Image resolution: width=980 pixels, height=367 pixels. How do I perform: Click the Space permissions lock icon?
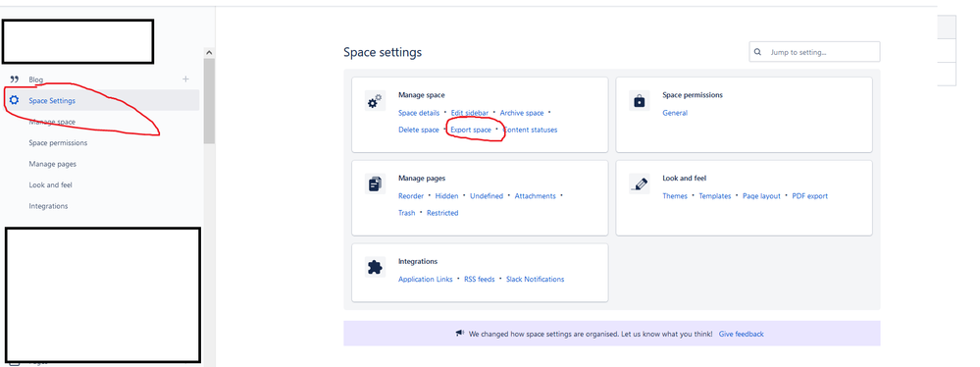(x=640, y=101)
